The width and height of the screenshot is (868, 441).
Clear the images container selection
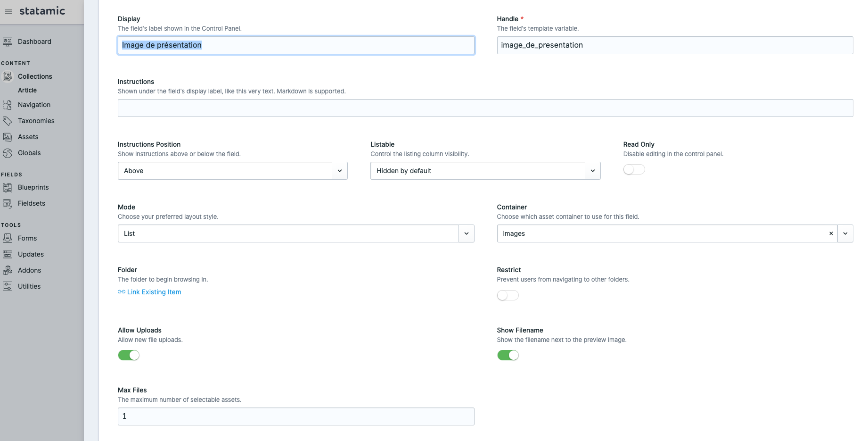[831, 233]
